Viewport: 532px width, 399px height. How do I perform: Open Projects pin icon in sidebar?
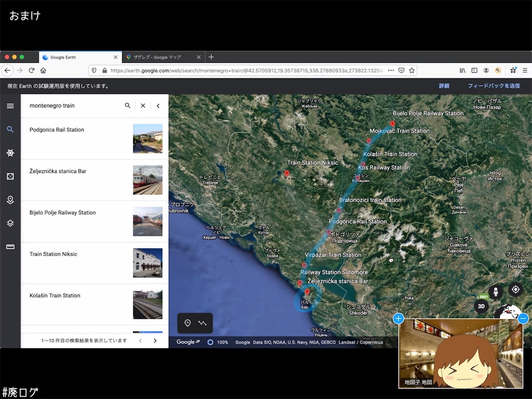(x=10, y=200)
